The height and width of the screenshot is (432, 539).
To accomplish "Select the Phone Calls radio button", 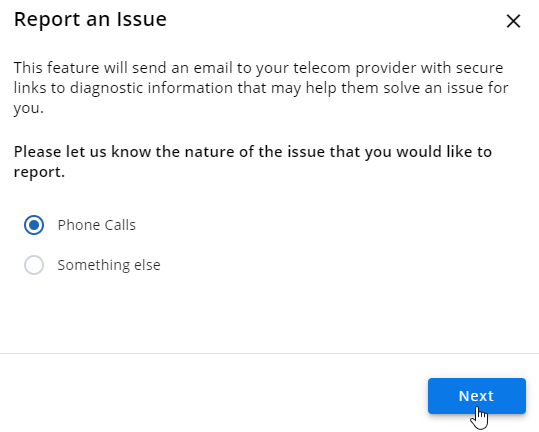I will coord(34,225).
